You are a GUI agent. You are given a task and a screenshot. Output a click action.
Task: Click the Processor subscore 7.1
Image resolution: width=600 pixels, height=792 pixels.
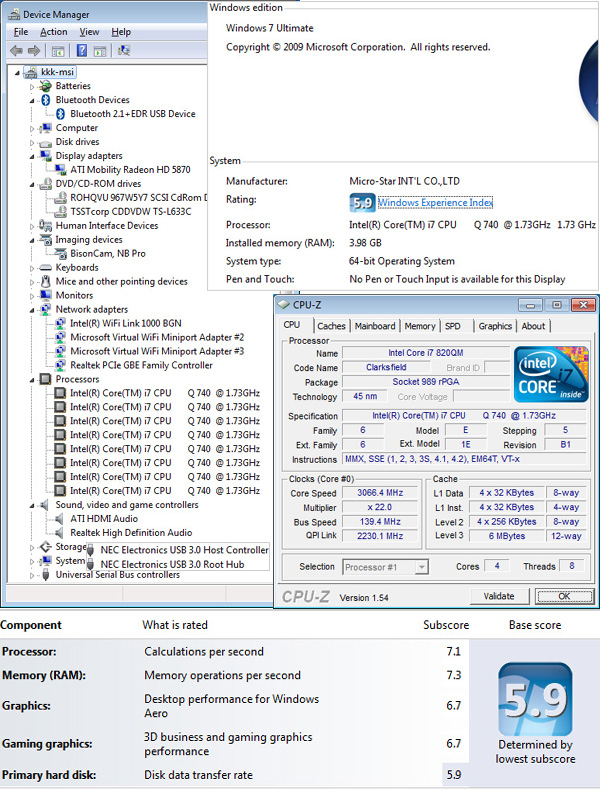tap(454, 652)
